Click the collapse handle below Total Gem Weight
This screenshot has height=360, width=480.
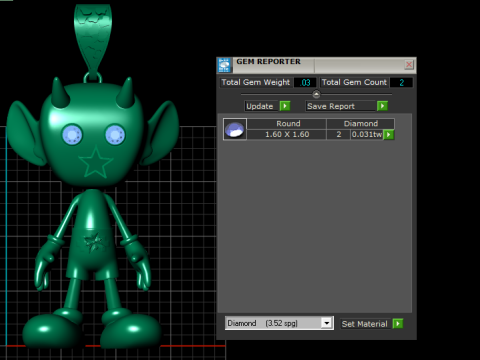(316, 94)
